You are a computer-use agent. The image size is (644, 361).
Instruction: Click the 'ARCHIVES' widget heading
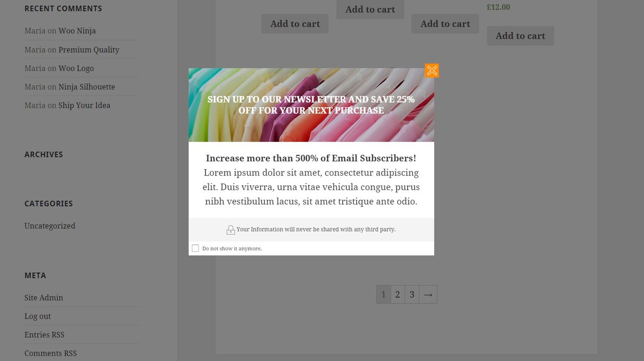(x=44, y=154)
